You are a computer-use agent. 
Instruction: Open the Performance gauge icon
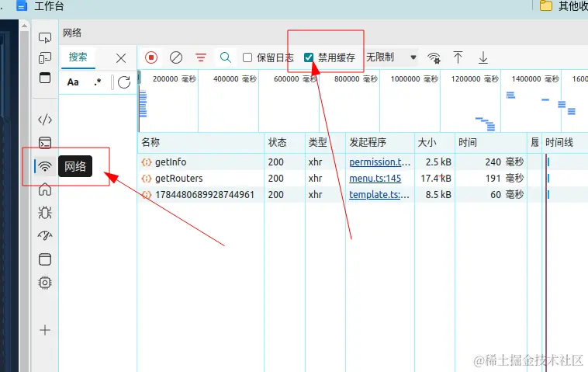pos(45,236)
